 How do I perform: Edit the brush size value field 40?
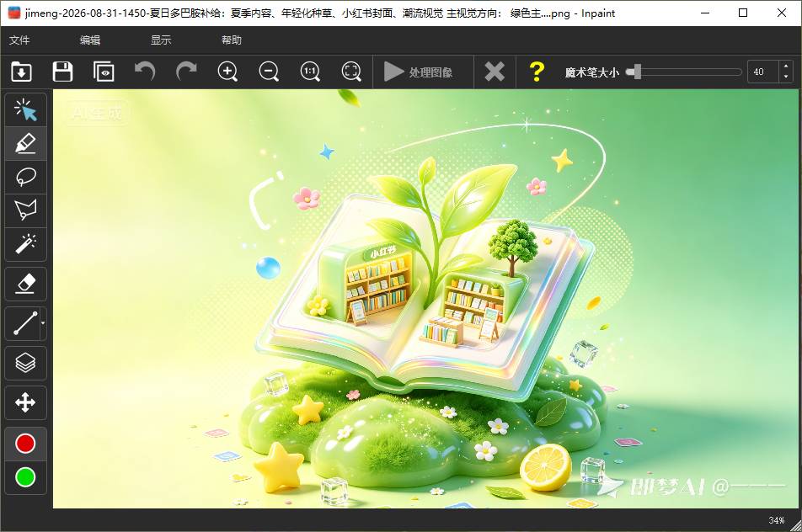click(x=762, y=72)
